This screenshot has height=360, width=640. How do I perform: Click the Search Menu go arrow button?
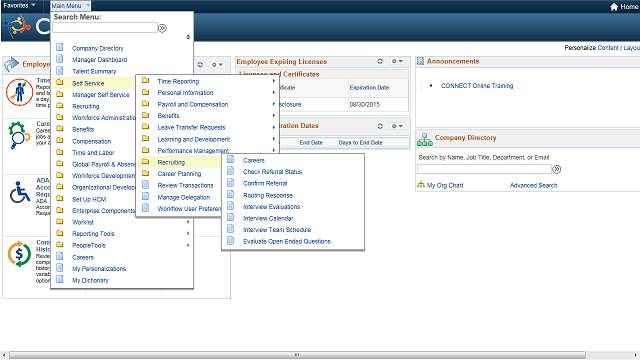pyautogui.click(x=162, y=28)
